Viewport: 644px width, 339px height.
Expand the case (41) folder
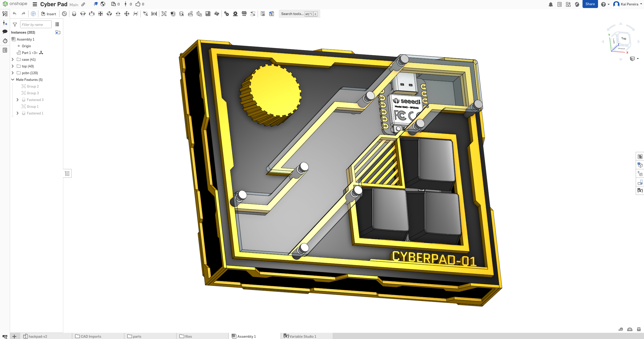(13, 59)
